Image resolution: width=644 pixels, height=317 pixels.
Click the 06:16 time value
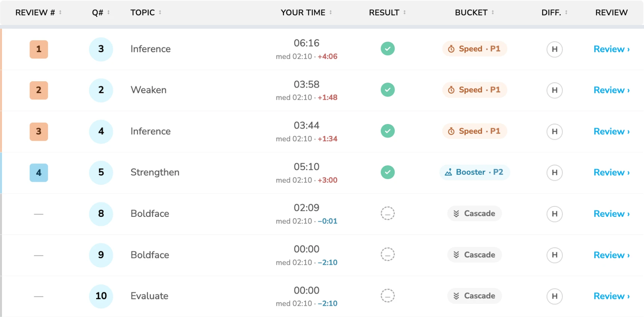(306, 43)
